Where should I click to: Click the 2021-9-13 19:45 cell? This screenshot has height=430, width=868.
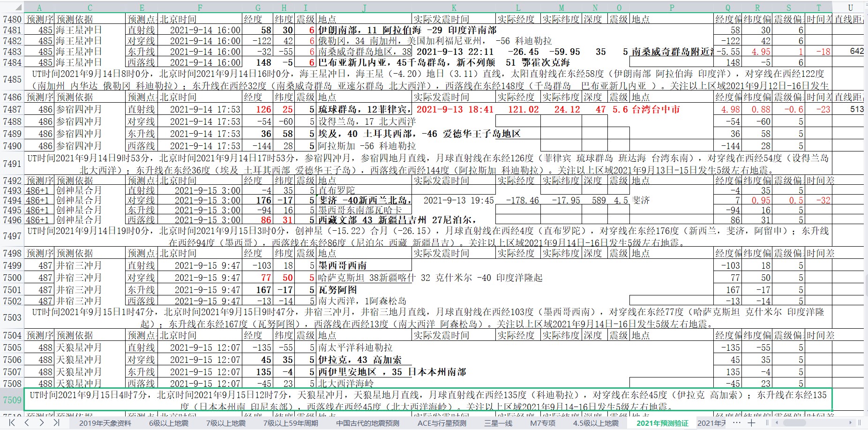(x=454, y=200)
